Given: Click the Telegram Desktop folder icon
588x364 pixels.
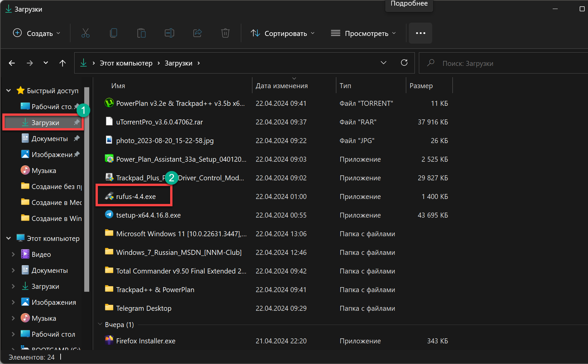Looking at the screenshot, I should 109,307.
